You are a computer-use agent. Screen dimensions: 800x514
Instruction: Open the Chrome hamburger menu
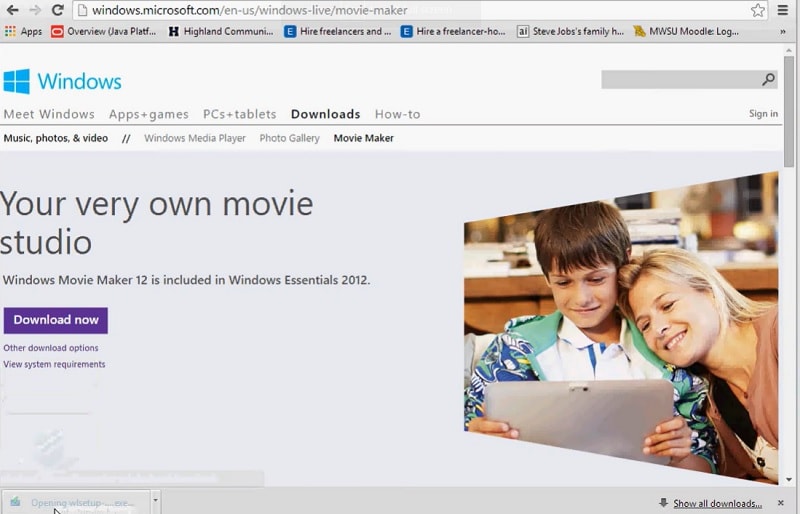782,10
